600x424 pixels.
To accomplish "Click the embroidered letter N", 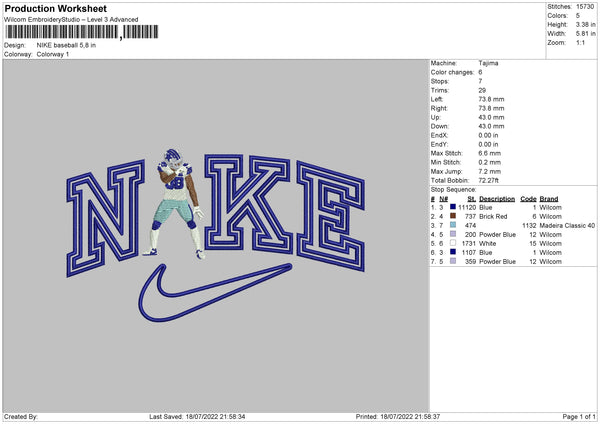I will (x=106, y=218).
